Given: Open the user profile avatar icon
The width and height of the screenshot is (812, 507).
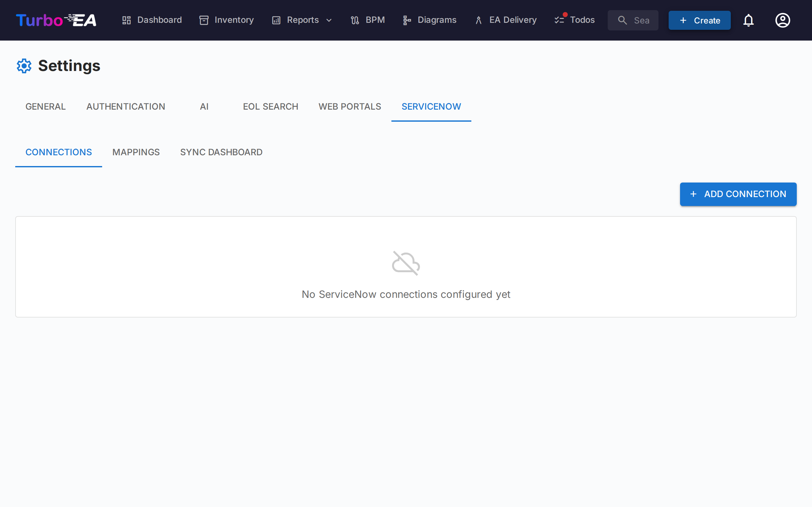Looking at the screenshot, I should click(783, 20).
